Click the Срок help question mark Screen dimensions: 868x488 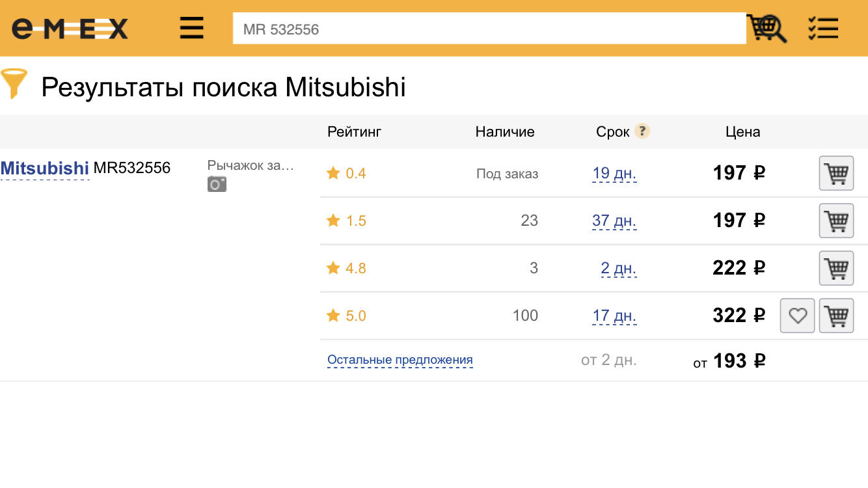[x=642, y=131]
